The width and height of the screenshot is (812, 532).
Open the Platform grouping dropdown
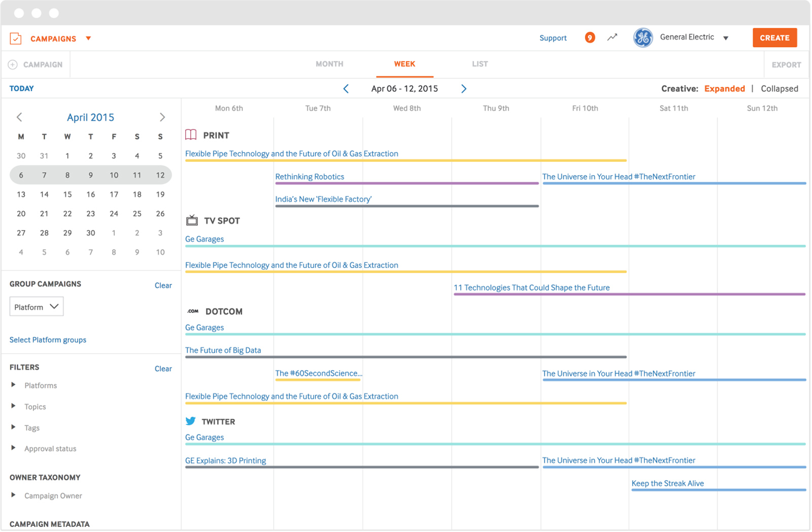coord(37,307)
